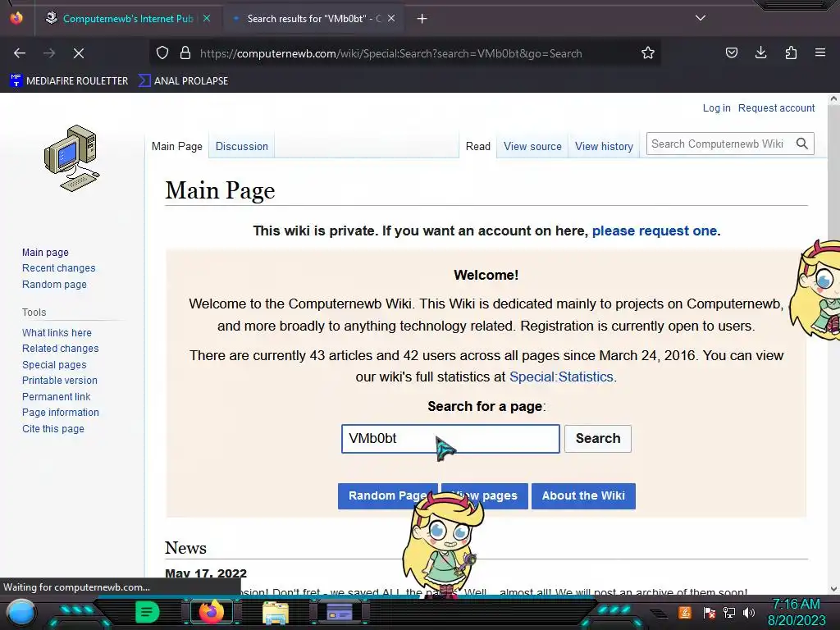The height and width of the screenshot is (630, 840).
Task: Click the About the Wiki button
Action: (583, 495)
